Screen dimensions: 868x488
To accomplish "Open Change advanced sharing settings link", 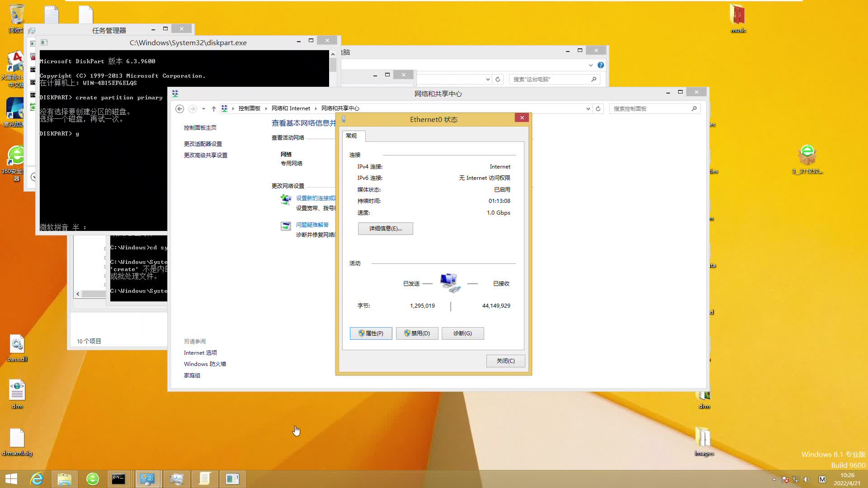I will 206,155.
